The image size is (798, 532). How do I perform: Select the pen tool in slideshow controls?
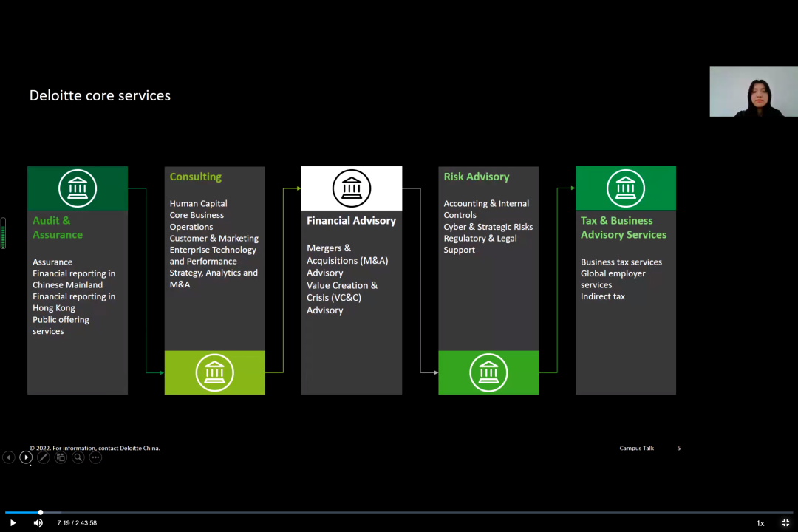point(44,457)
